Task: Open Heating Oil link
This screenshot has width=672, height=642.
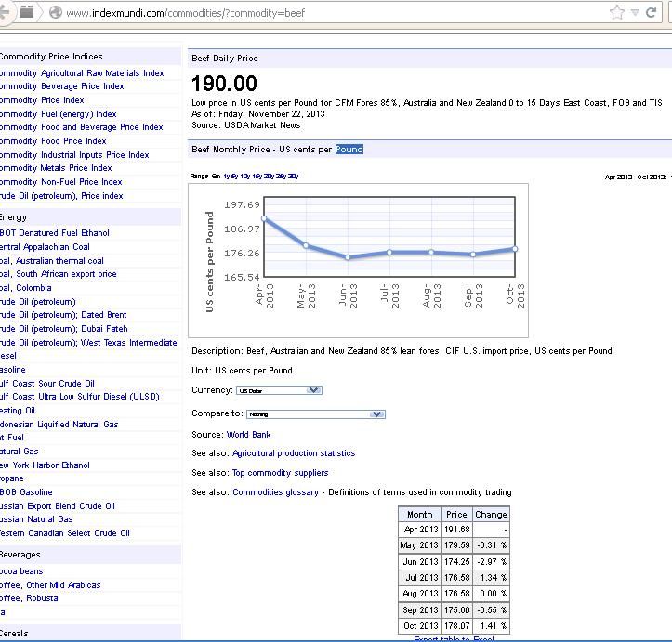Action: tap(18, 411)
